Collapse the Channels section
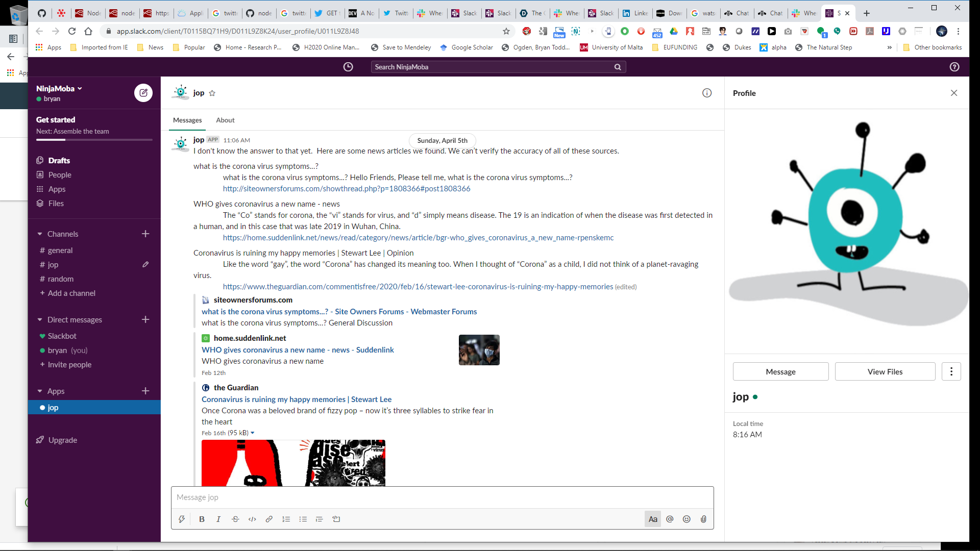This screenshot has width=980, height=551. click(x=40, y=234)
